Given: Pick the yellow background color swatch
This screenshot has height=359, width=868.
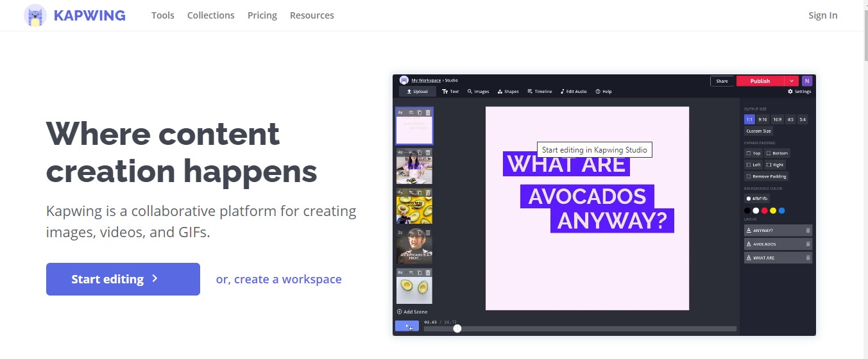Looking at the screenshot, I should pos(773,210).
